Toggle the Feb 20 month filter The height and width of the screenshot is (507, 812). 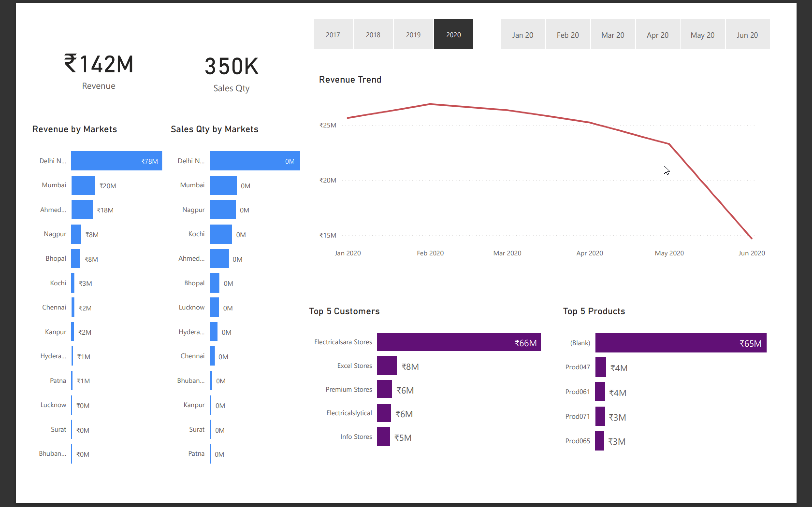(x=567, y=34)
